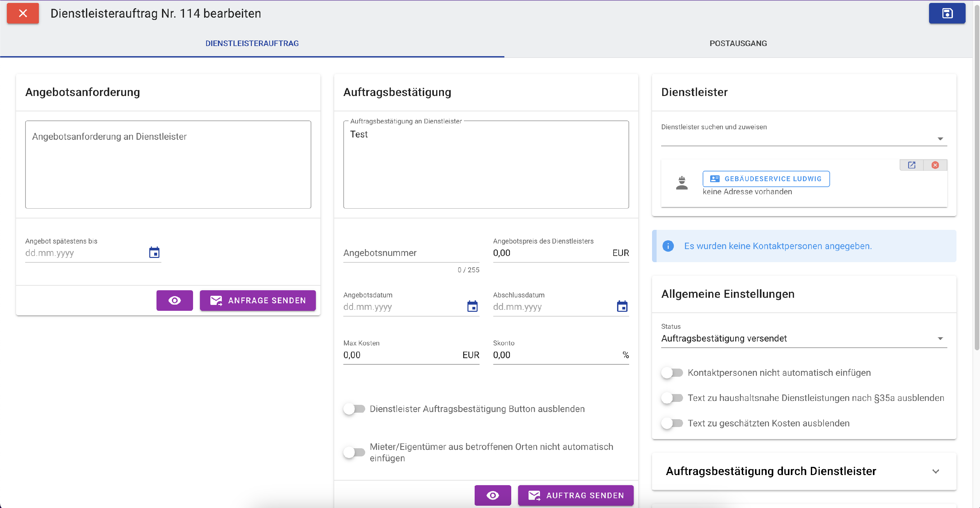Open Gebäudeservice Ludwig in external link icon
The width and height of the screenshot is (980, 508).
pyautogui.click(x=911, y=165)
